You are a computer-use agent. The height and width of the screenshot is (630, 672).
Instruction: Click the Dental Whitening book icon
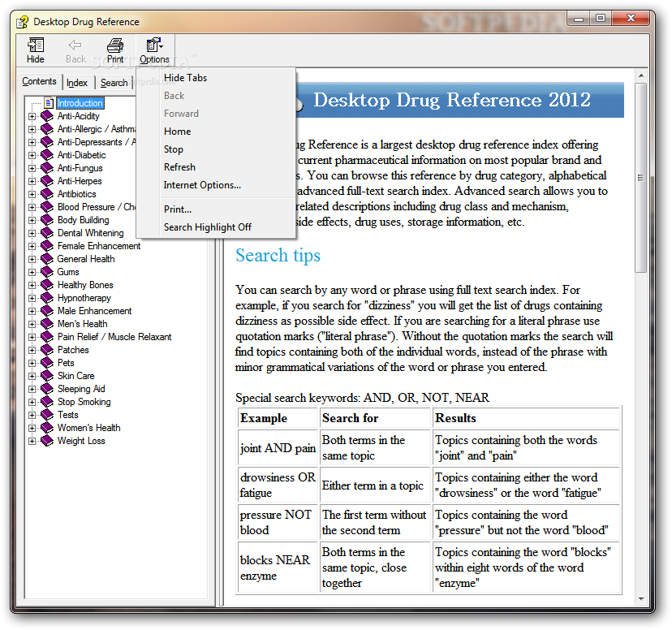point(47,233)
